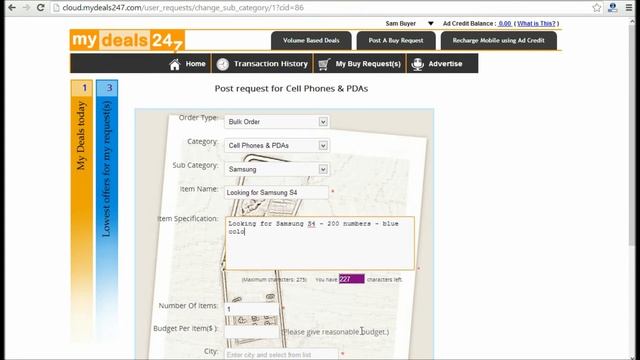Open the Order Type dropdown showing Bulk Order
640x360 pixels.
(x=277, y=122)
